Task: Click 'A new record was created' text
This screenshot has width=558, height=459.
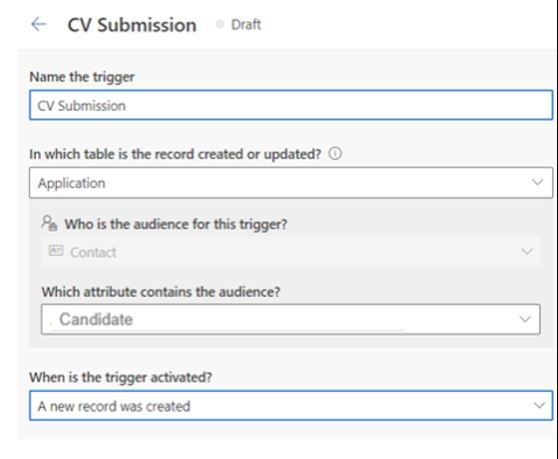Action: tap(114, 406)
